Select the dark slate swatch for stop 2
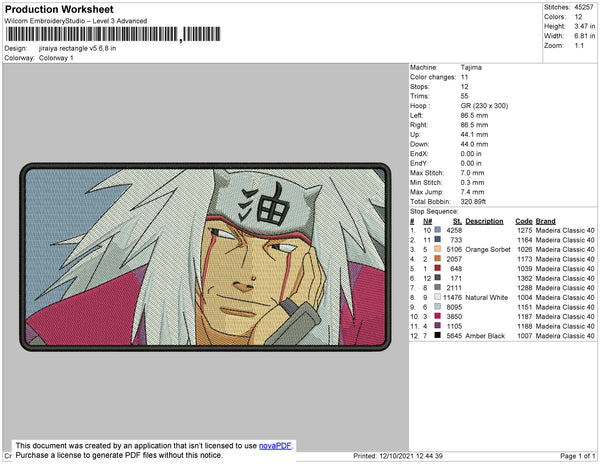 point(437,239)
